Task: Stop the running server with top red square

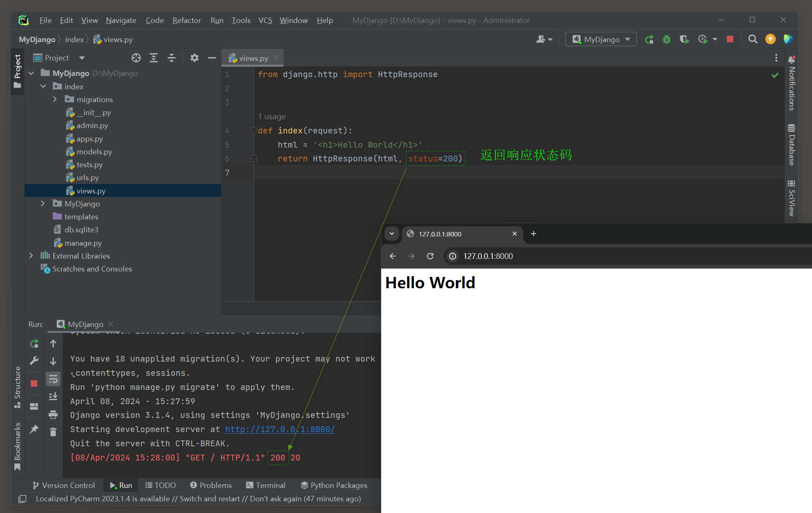Action: 730,39
